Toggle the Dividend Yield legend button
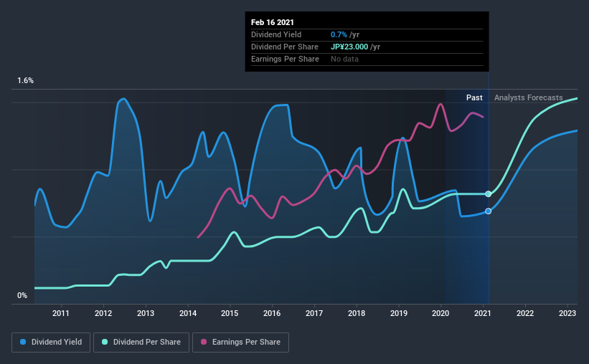 [x=51, y=343]
